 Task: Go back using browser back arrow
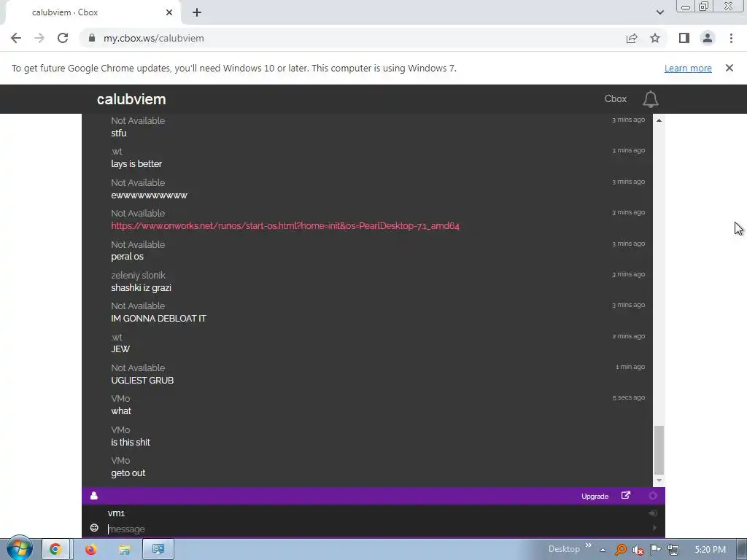pos(16,38)
